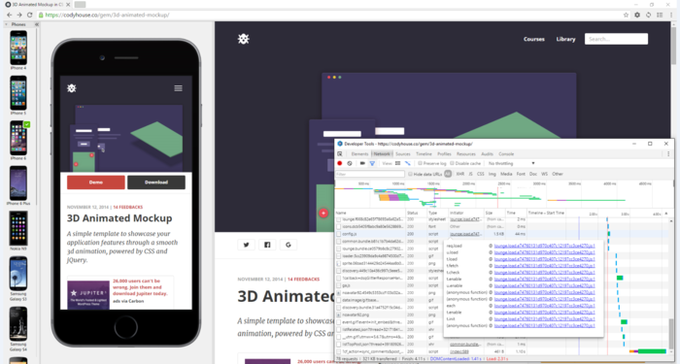Switch to the Elements tab
Screen dimensions: 680x364
360,154
